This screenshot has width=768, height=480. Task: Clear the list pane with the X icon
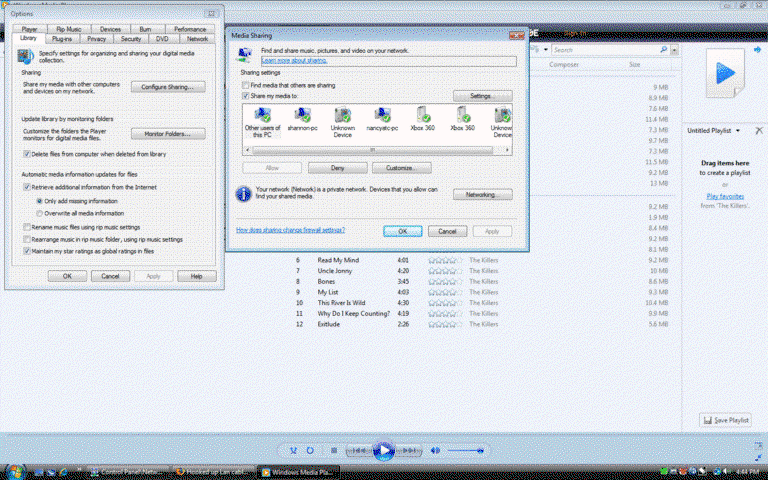coord(759,130)
